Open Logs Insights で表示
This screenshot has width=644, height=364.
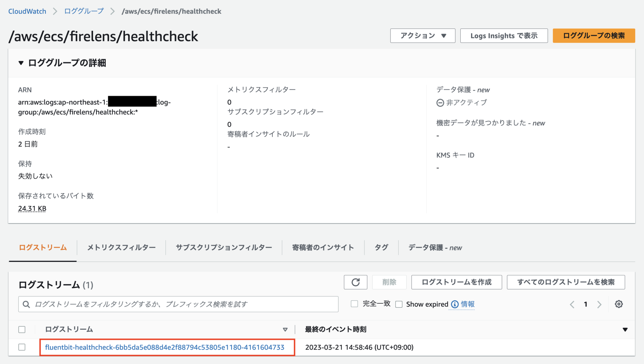click(x=504, y=36)
